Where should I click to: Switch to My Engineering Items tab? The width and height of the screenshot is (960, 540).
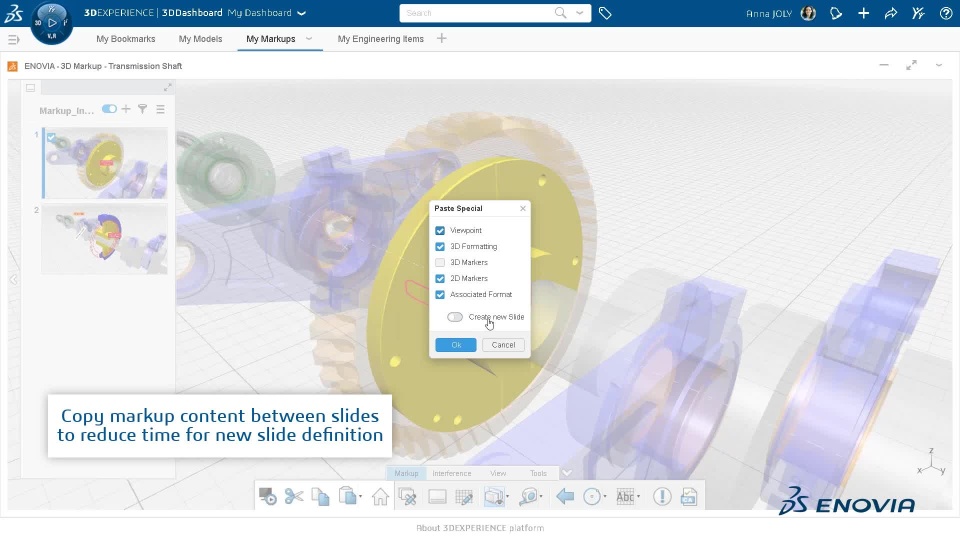pyautogui.click(x=380, y=39)
